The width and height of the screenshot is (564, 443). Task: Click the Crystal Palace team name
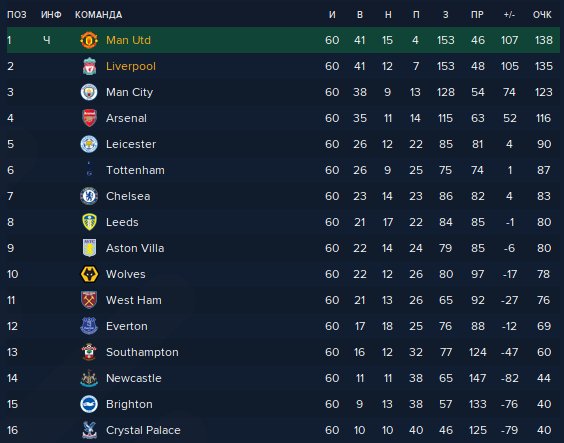[143, 430]
